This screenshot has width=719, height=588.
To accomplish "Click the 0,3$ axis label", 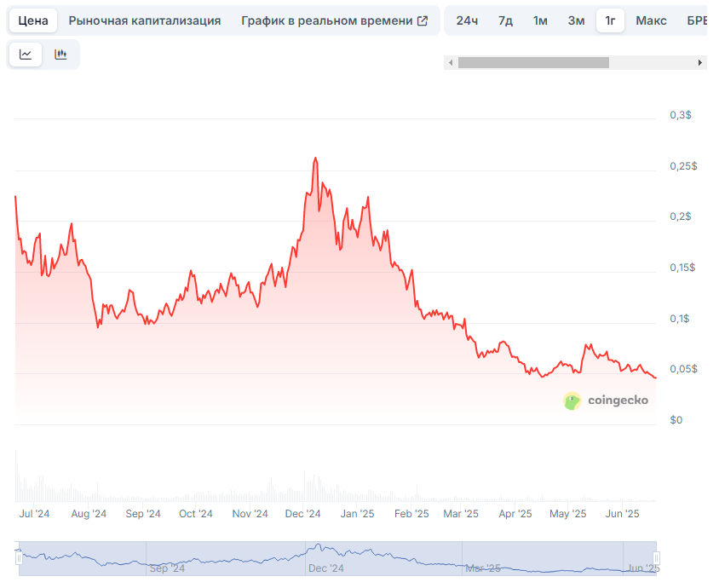I will point(681,115).
